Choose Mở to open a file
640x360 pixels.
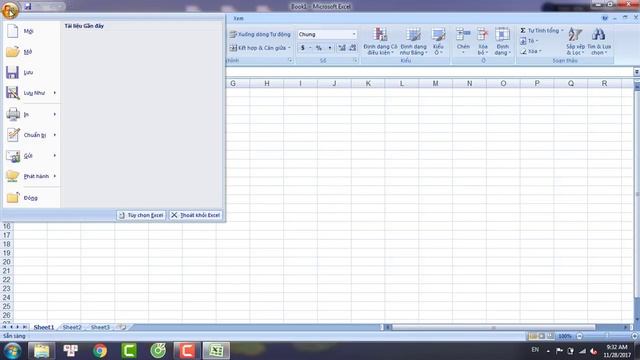(31, 52)
